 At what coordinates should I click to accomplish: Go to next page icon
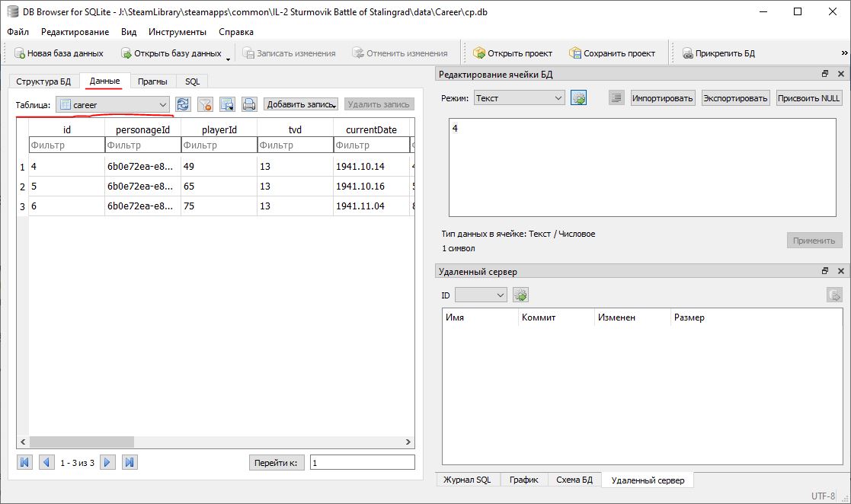[107, 462]
